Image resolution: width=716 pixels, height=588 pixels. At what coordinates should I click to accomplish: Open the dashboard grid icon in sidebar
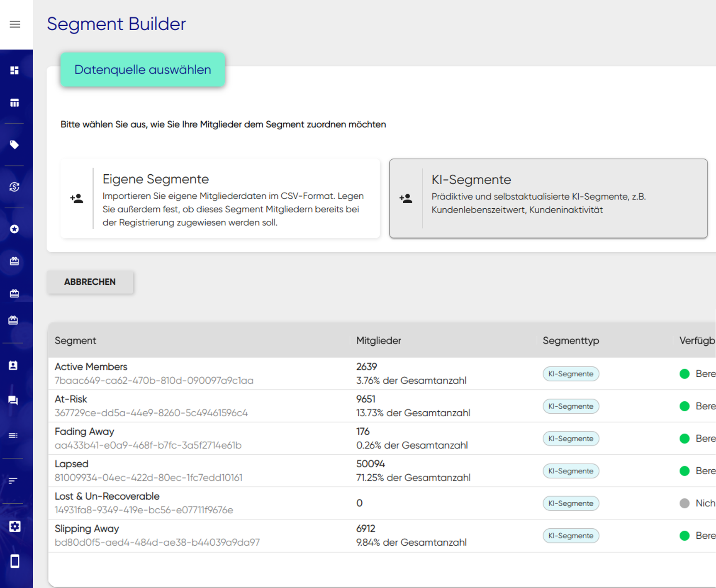[x=15, y=71]
